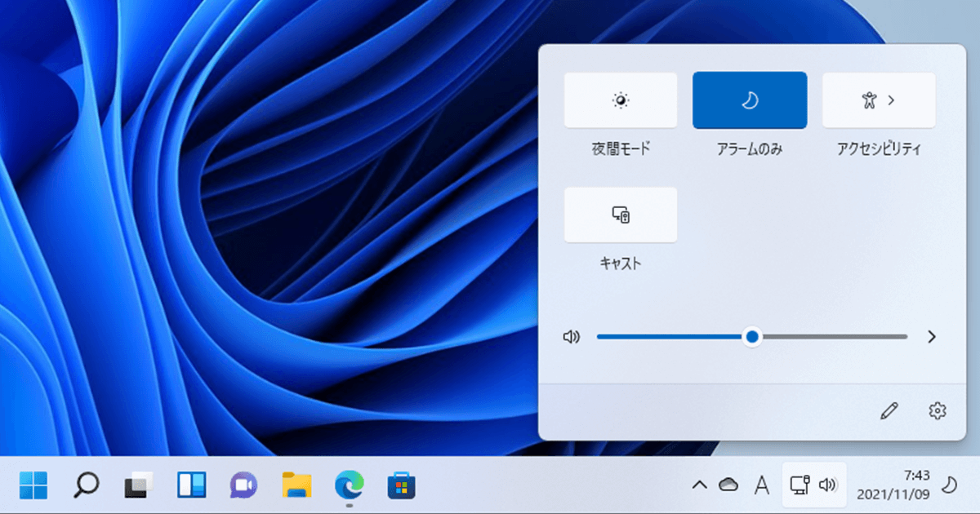Edit quick settings with pencil icon
Viewport: 980px width, 514px height.
click(889, 410)
